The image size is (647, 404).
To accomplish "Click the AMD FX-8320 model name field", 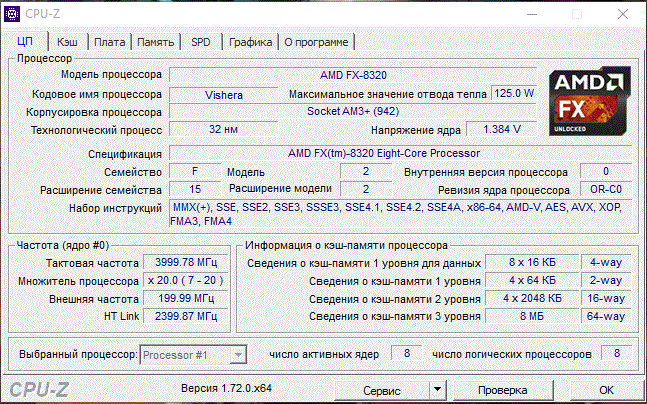I will [x=354, y=75].
